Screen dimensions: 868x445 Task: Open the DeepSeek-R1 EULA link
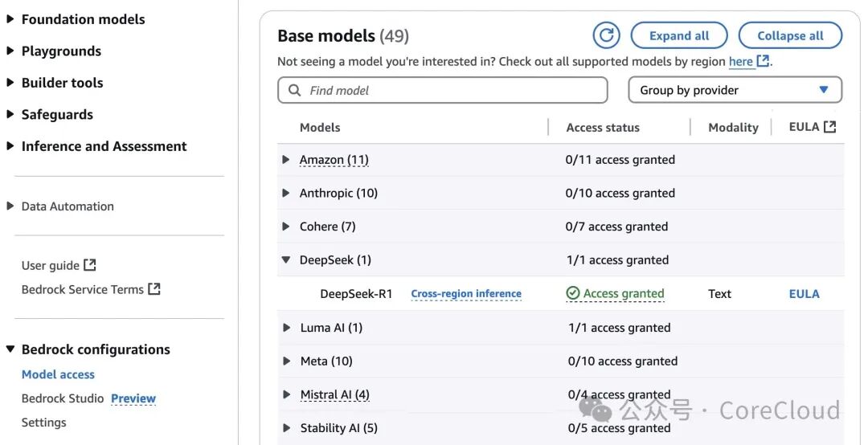tap(804, 294)
